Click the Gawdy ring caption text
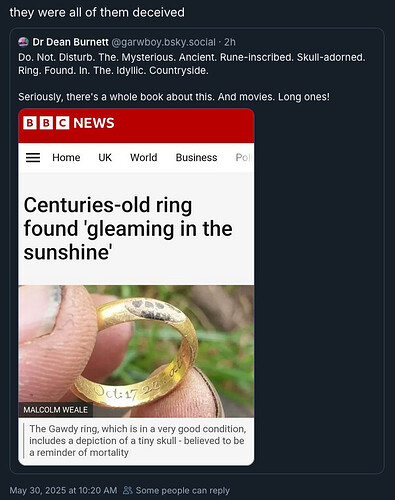This screenshot has width=395, height=500. 137,440
